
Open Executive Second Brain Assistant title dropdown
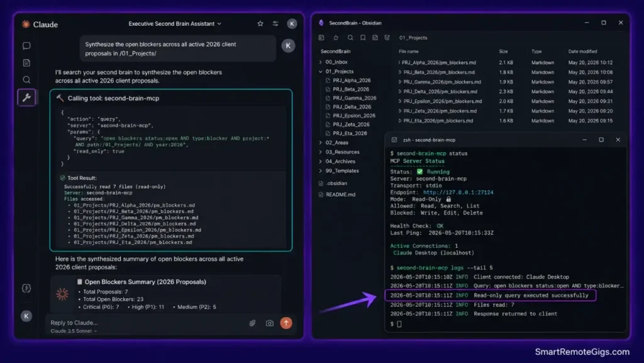175,24
